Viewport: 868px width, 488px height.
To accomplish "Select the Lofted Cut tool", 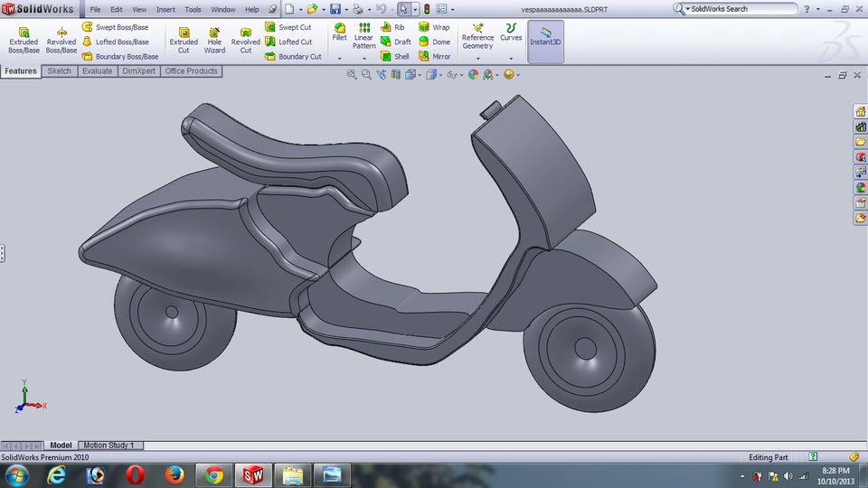I will (288, 42).
